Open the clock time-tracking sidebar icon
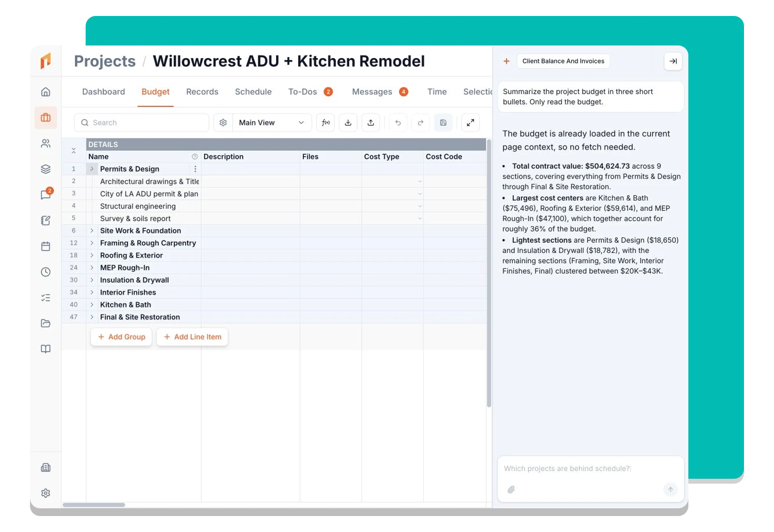774x532 pixels. point(45,272)
